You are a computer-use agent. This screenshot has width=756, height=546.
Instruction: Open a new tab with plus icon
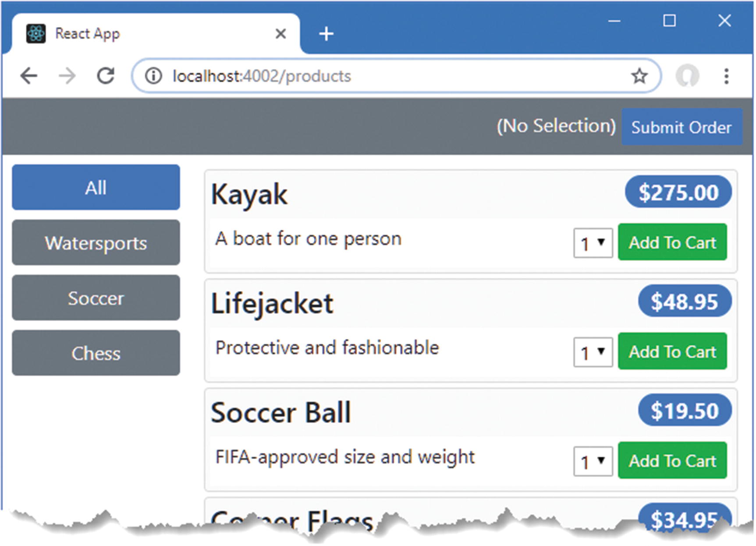tap(326, 34)
